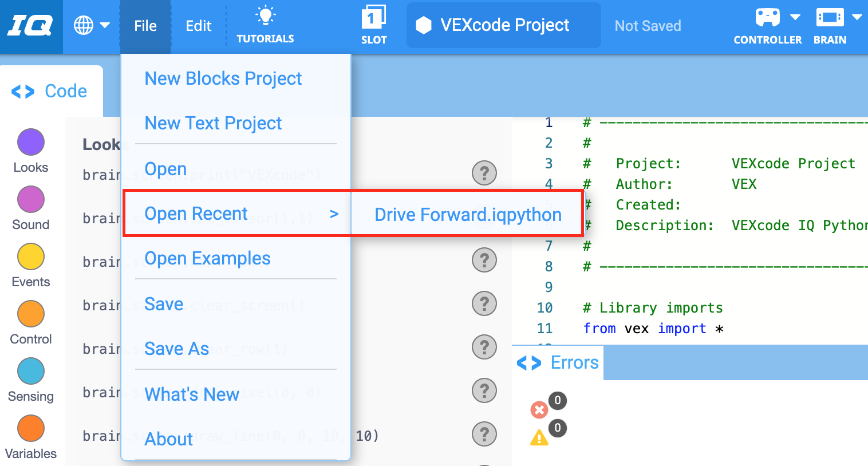Expand the Brain dropdown arrow

pos(857,17)
